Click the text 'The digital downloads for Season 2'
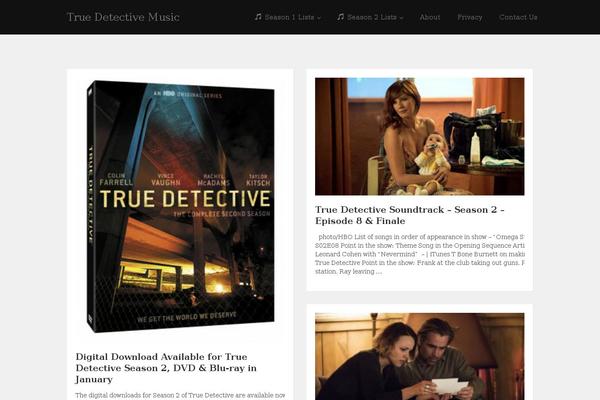This screenshot has width=600, height=400. [x=180, y=395]
